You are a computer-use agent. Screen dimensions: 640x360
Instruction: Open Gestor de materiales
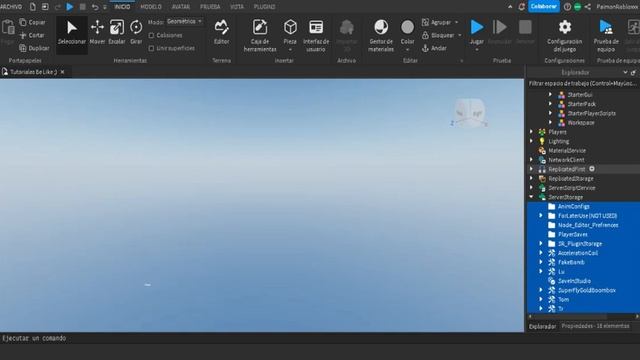(x=381, y=36)
